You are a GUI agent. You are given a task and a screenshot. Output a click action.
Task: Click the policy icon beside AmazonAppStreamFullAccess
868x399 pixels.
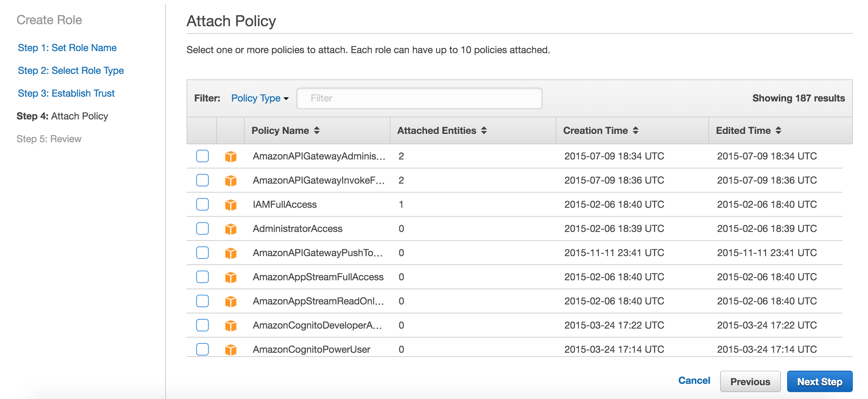(230, 277)
